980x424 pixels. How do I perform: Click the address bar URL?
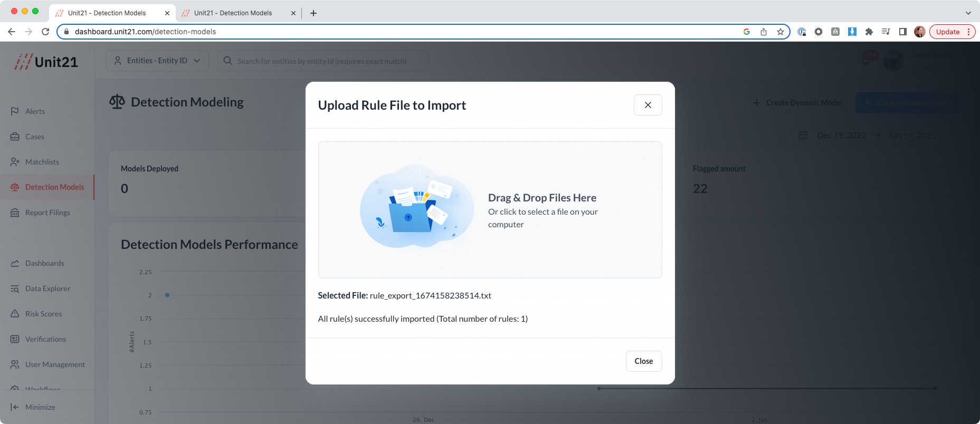[x=145, y=32]
